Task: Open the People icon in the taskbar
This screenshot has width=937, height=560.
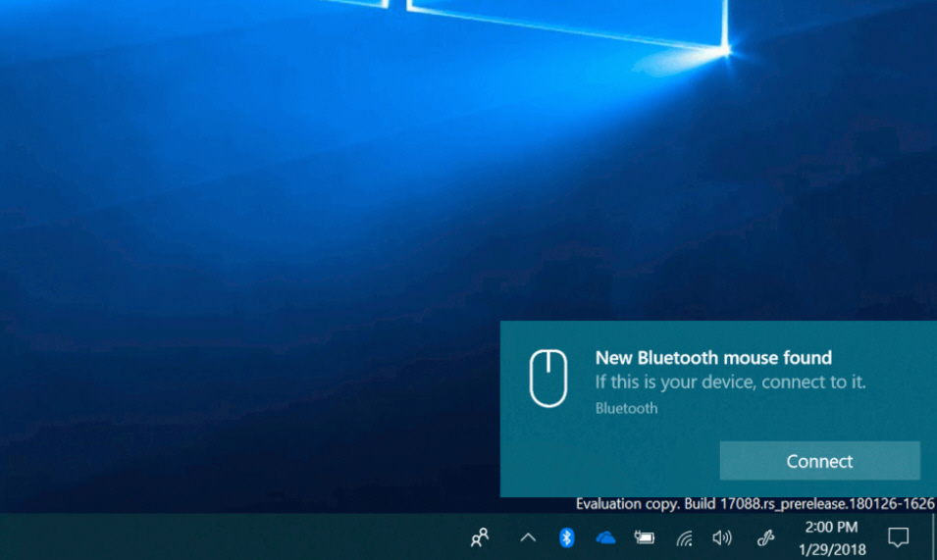Action: point(479,537)
